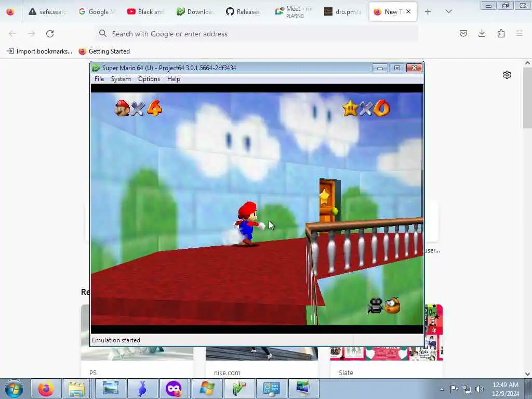Screen dimensions: 532x399
Task: Click the computer monitor taskbar icon
Action: (303, 389)
